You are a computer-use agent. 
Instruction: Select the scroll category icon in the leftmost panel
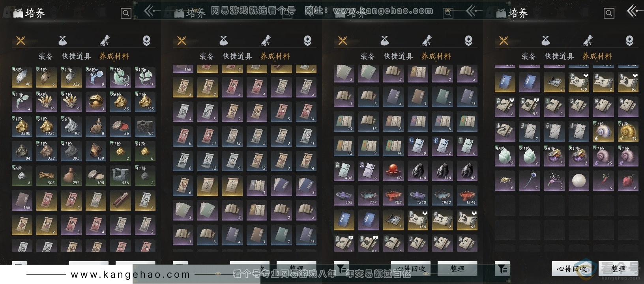point(105,40)
